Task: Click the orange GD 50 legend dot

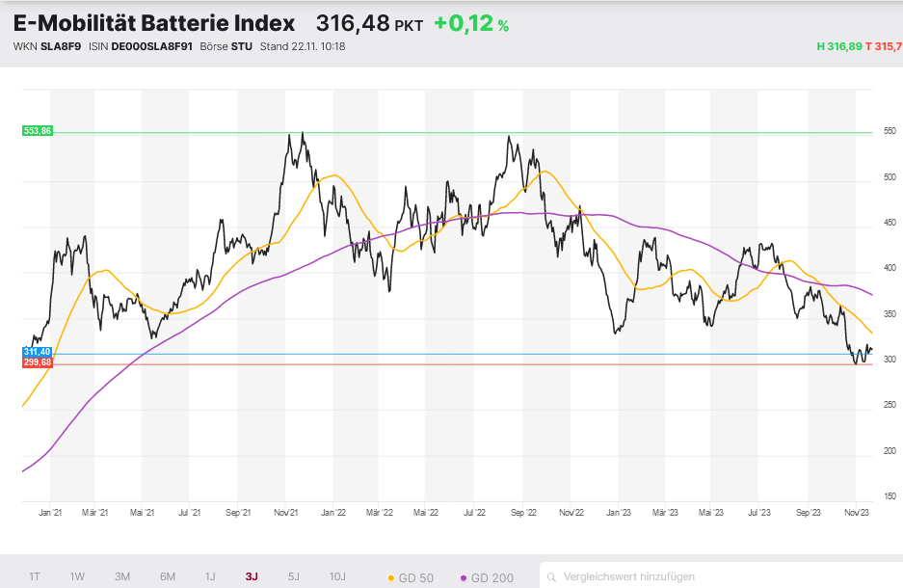Action: pyautogui.click(x=390, y=577)
